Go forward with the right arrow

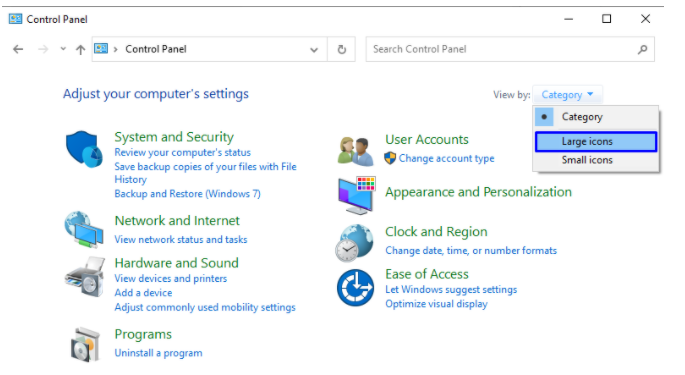[x=43, y=49]
